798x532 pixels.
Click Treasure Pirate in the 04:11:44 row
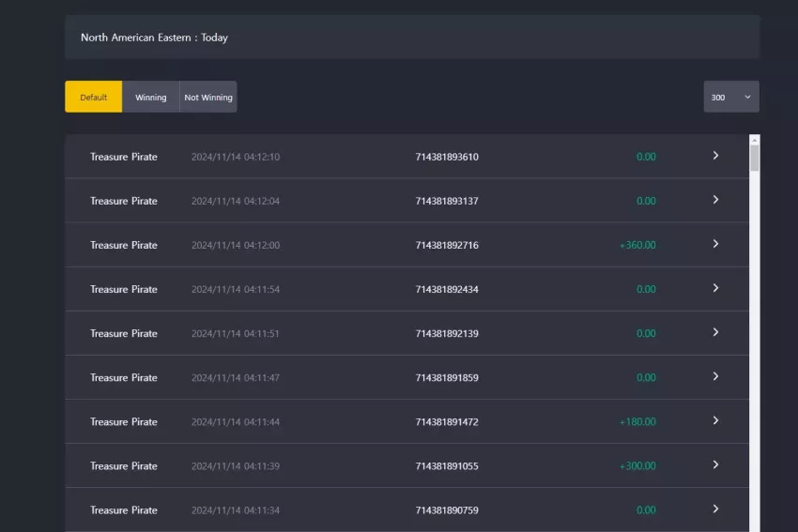point(124,422)
